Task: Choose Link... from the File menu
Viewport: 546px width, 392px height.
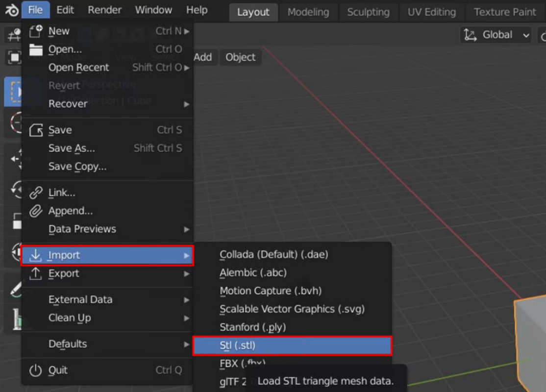Action: [108, 193]
